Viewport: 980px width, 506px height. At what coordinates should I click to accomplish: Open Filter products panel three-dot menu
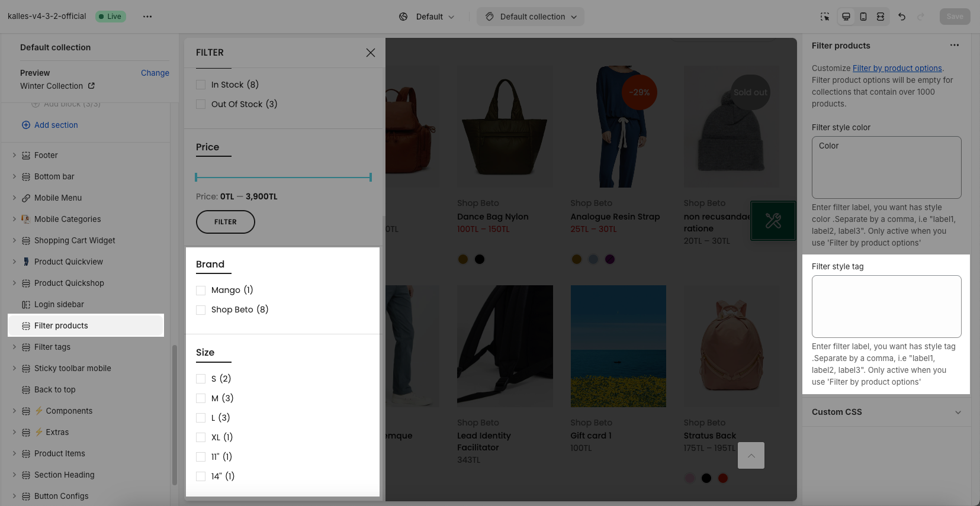[x=955, y=45]
